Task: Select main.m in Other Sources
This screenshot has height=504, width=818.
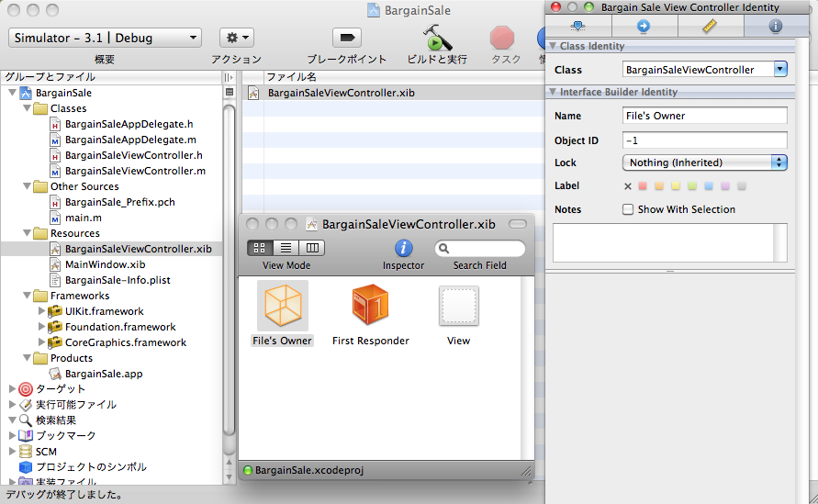Action: pos(84,218)
